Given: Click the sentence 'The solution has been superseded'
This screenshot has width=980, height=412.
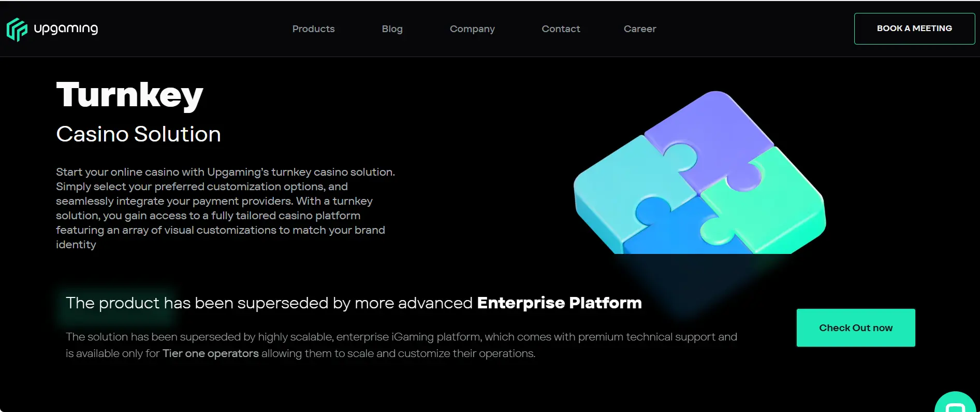Looking at the screenshot, I should tap(401, 345).
